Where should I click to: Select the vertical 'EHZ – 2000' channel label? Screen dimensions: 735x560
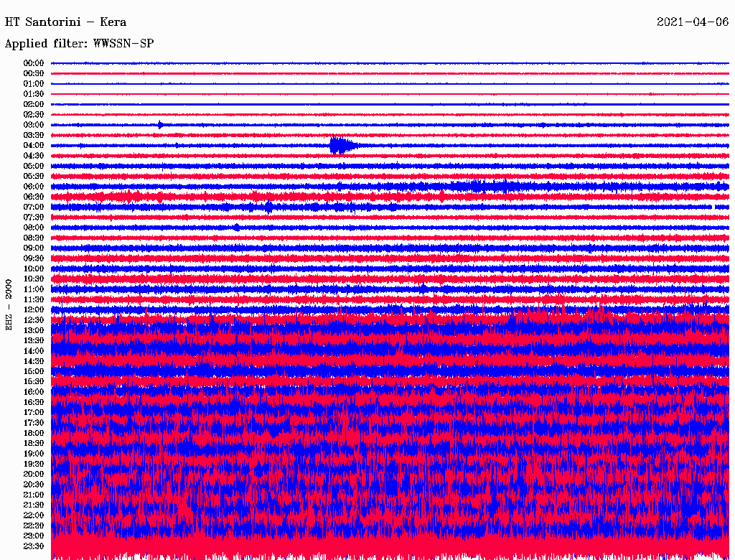(9, 305)
